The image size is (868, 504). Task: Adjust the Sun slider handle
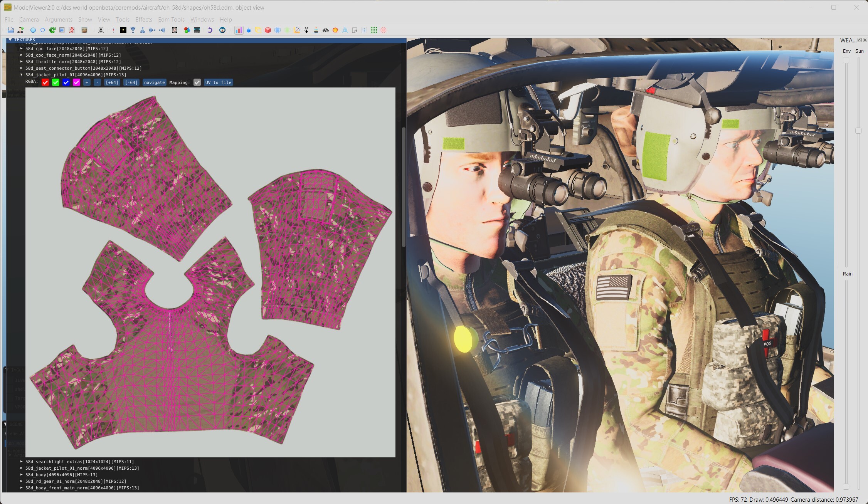pos(858,131)
